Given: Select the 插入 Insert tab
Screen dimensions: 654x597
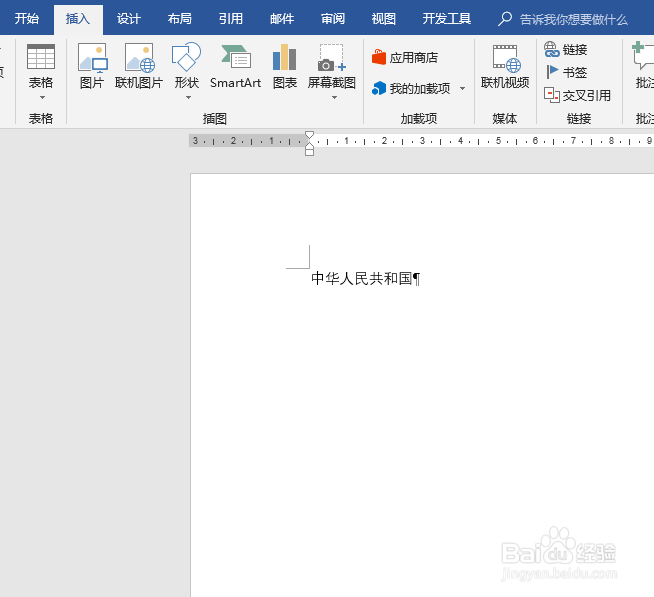Looking at the screenshot, I should tap(78, 19).
